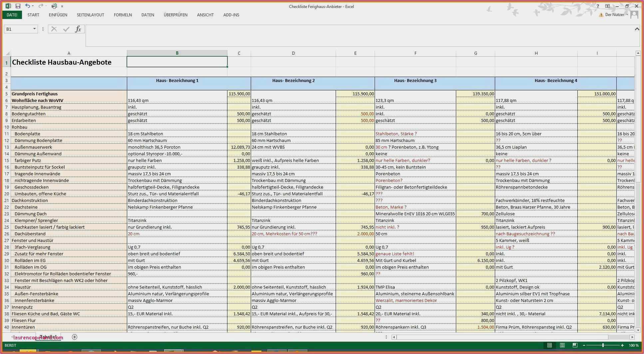Switch to Page Break Preview icon
Screen dimensions: 644x354
[575, 345]
